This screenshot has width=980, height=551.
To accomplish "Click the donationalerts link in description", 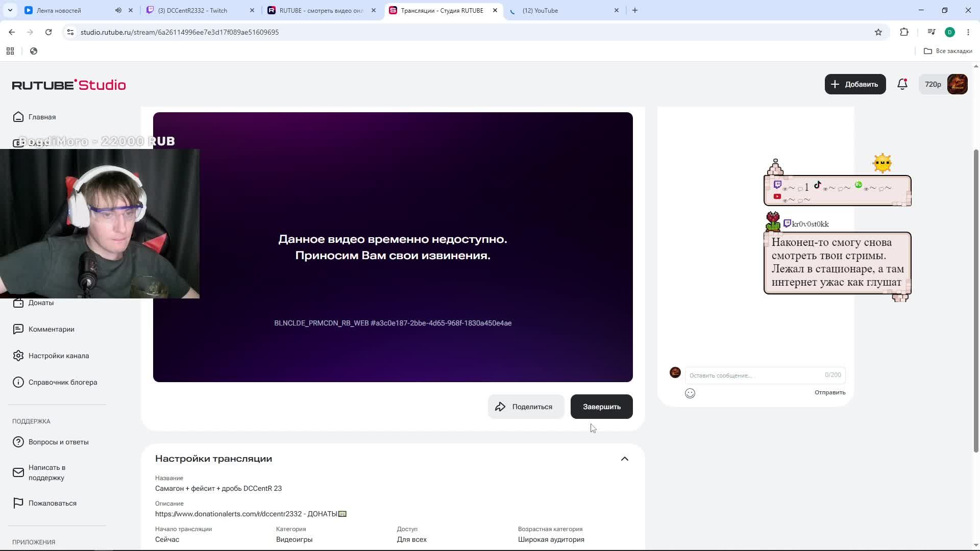I will pos(229,514).
